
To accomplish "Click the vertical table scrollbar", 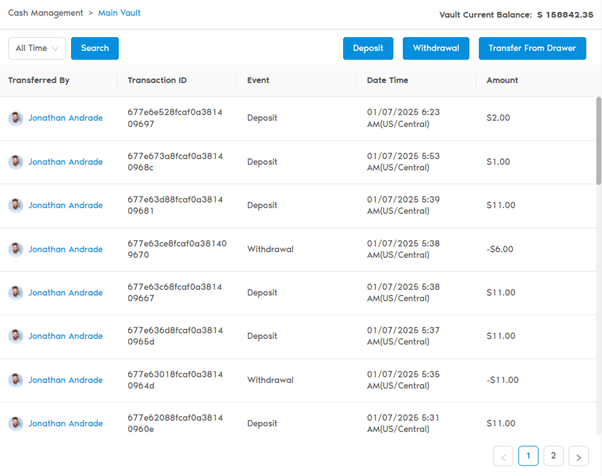I will pos(597,140).
